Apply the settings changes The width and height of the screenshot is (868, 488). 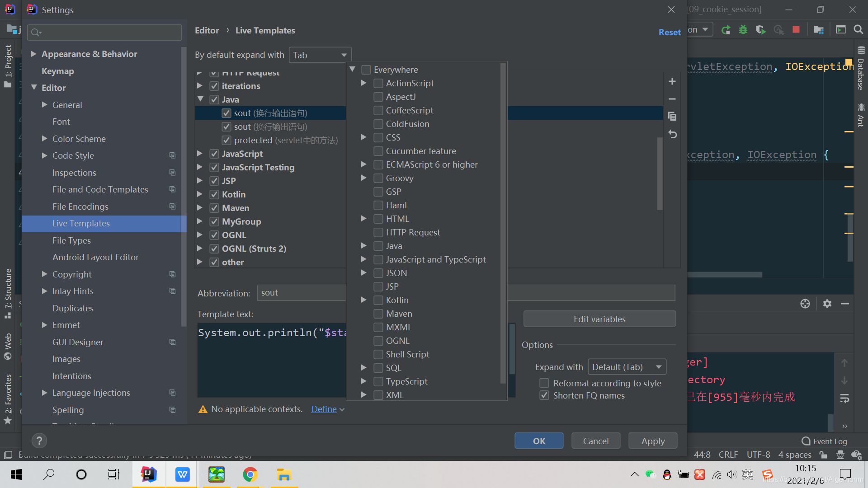click(x=653, y=441)
